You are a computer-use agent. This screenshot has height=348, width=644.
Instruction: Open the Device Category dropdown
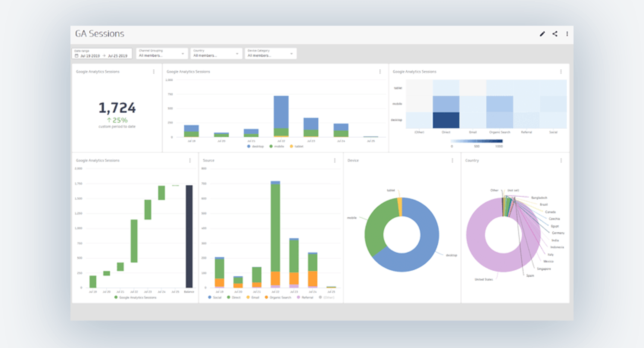tap(291, 54)
